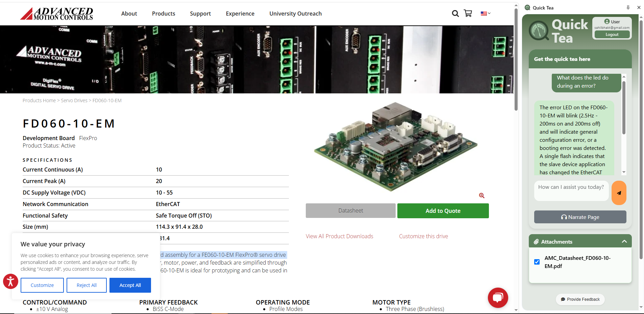This screenshot has height=314, width=644.
Task: Go to Products Home breadcrumb
Action: click(39, 100)
